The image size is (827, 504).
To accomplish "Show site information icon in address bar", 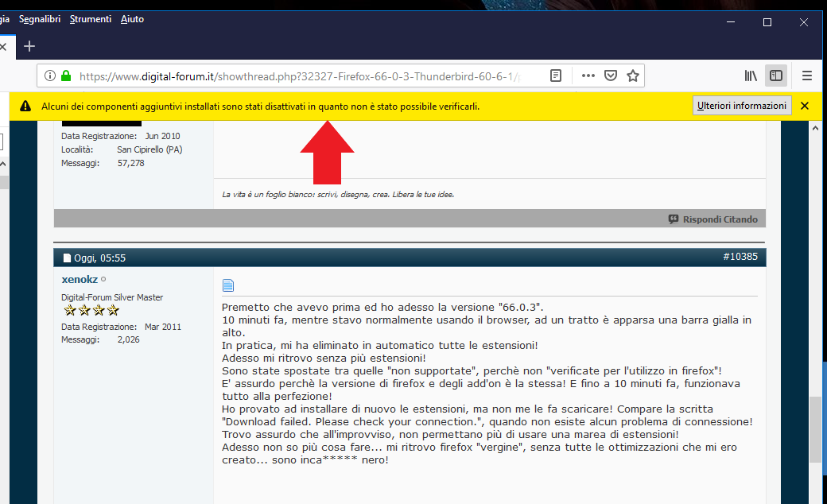I will point(49,76).
